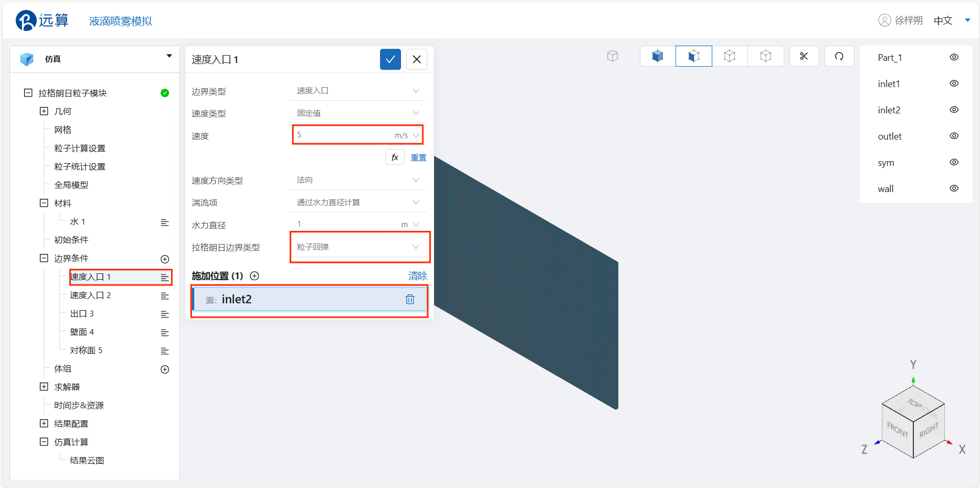Add an apply location with plus icon

click(255, 276)
